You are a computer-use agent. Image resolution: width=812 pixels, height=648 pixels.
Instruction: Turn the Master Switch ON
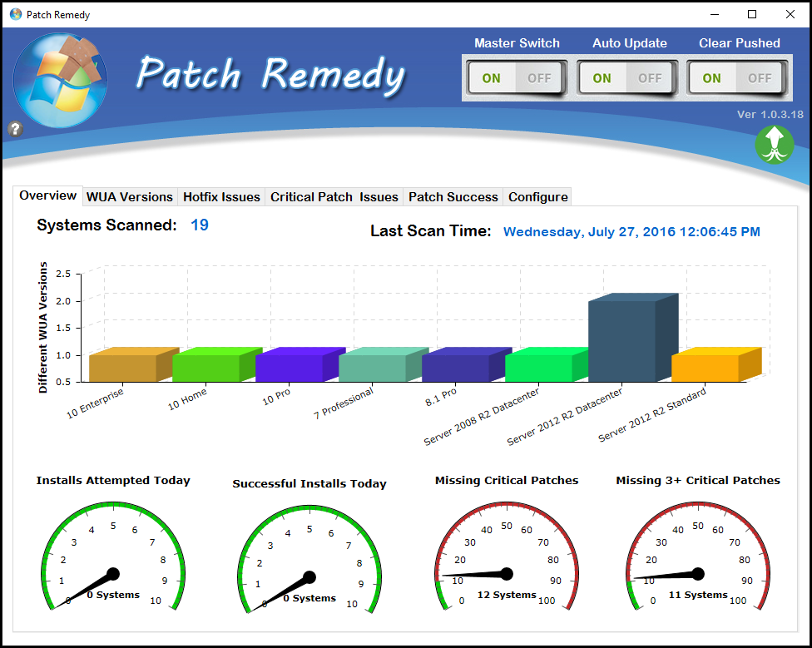tap(492, 78)
